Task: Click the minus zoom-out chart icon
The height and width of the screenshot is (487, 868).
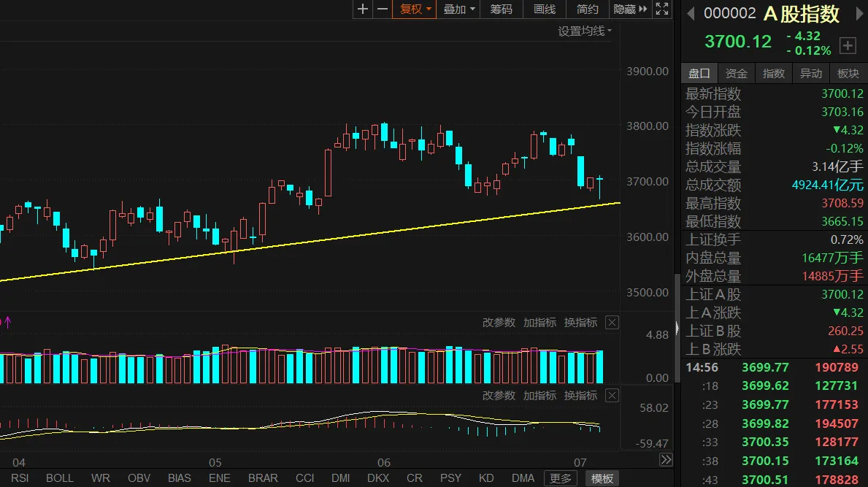Action: click(382, 9)
